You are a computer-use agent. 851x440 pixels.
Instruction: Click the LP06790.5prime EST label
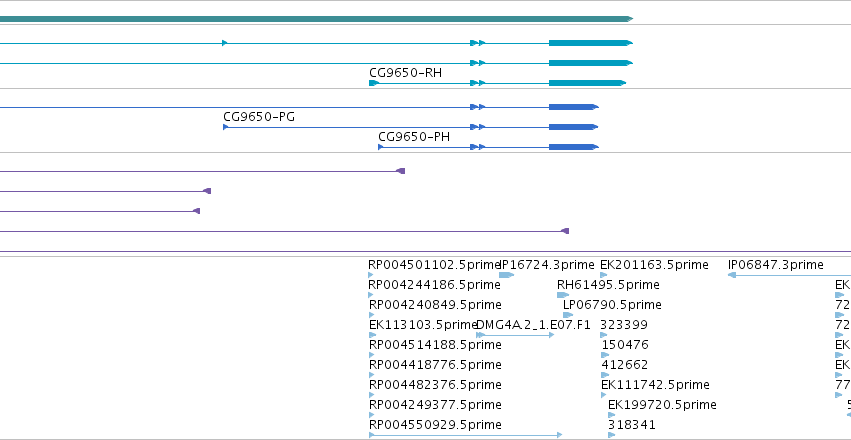point(612,305)
